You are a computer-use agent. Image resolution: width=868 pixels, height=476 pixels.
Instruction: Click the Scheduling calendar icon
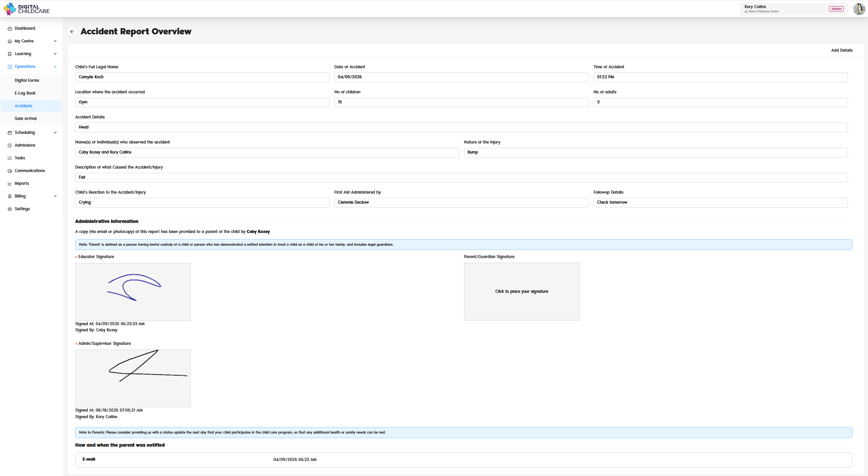[x=10, y=132]
